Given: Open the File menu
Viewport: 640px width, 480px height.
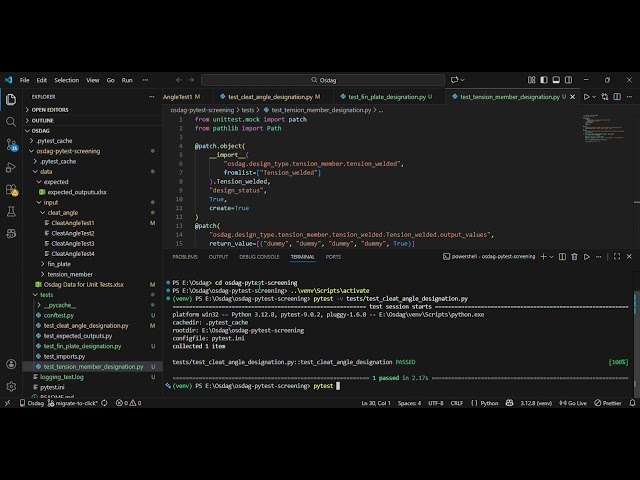Looking at the screenshot, I should click(24, 80).
